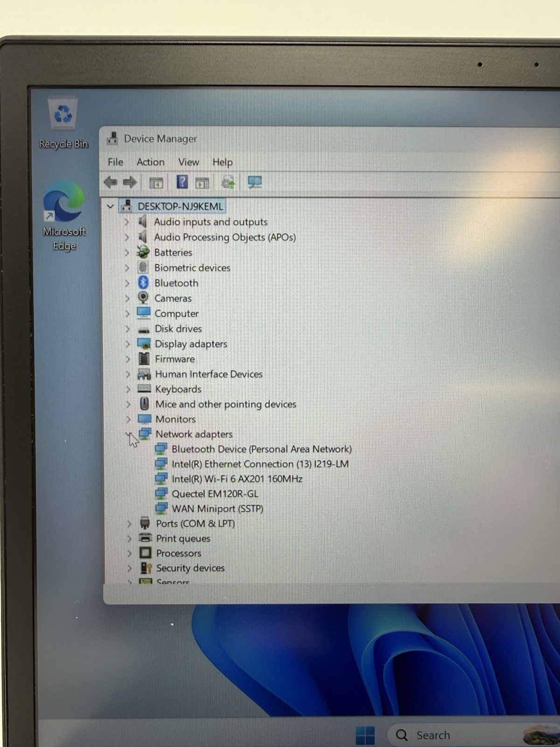Click the Bluetooth category icon
The width and height of the screenshot is (560, 747).
pyautogui.click(x=143, y=282)
